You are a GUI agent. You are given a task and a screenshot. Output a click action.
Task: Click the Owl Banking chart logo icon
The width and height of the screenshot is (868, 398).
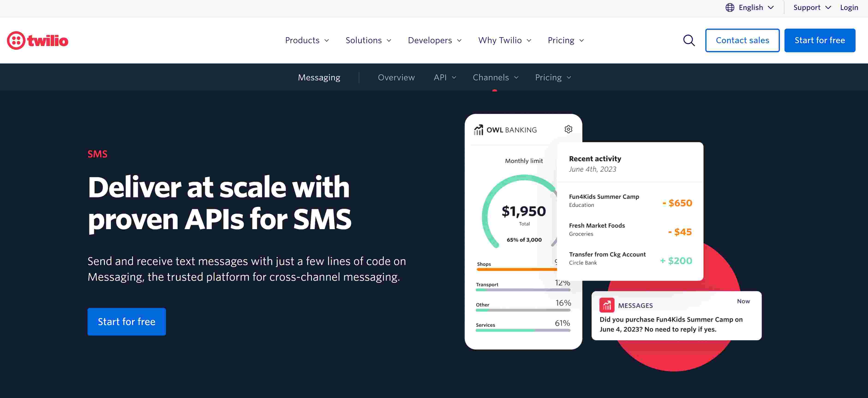coord(478,130)
